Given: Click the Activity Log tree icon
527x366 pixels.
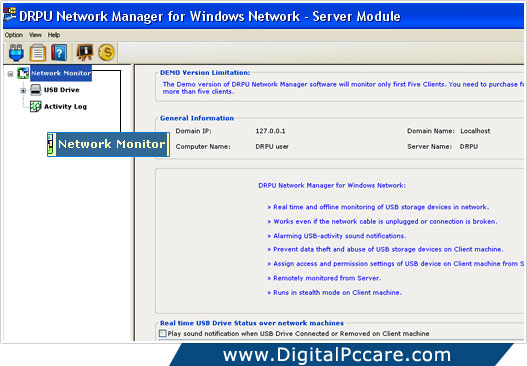Looking at the screenshot, I should [35, 106].
